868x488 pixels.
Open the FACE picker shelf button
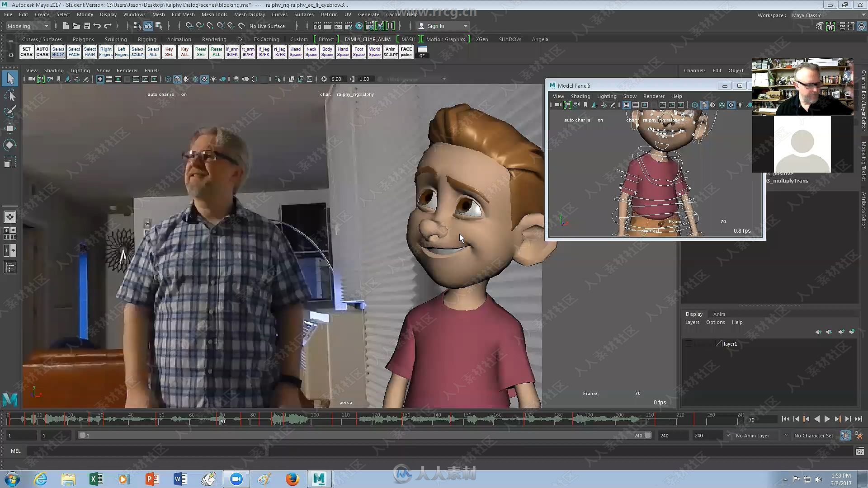[406, 52]
